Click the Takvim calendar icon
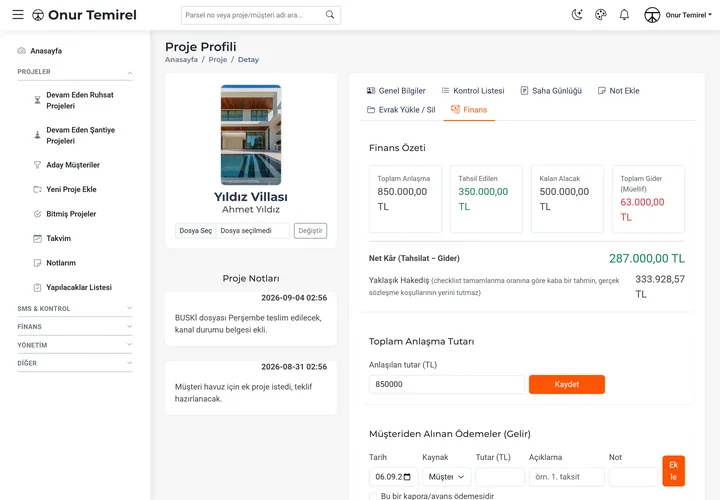 (38, 238)
